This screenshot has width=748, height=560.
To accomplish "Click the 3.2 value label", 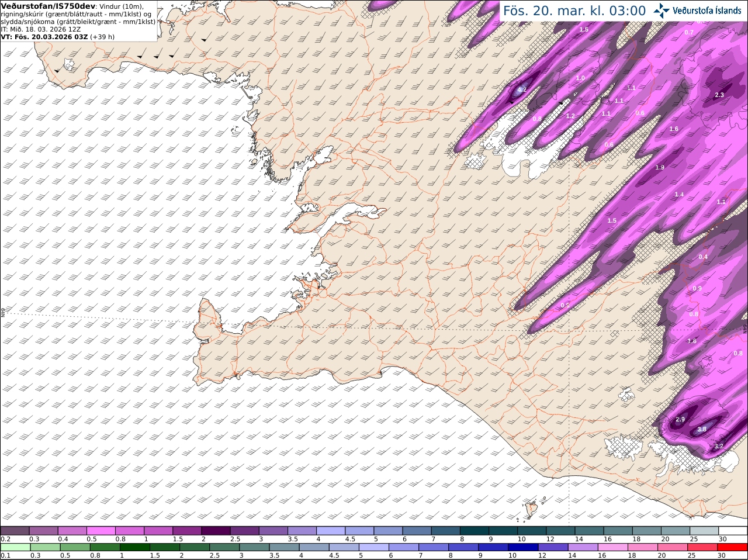I will (719, 446).
